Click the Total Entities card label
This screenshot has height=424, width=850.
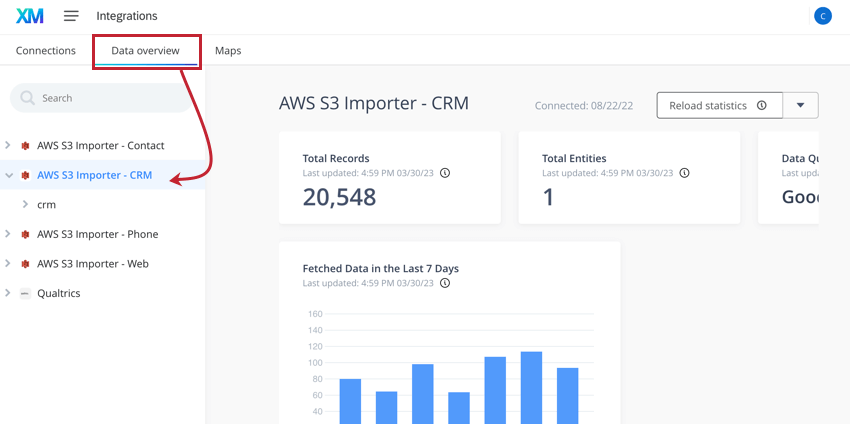(574, 159)
